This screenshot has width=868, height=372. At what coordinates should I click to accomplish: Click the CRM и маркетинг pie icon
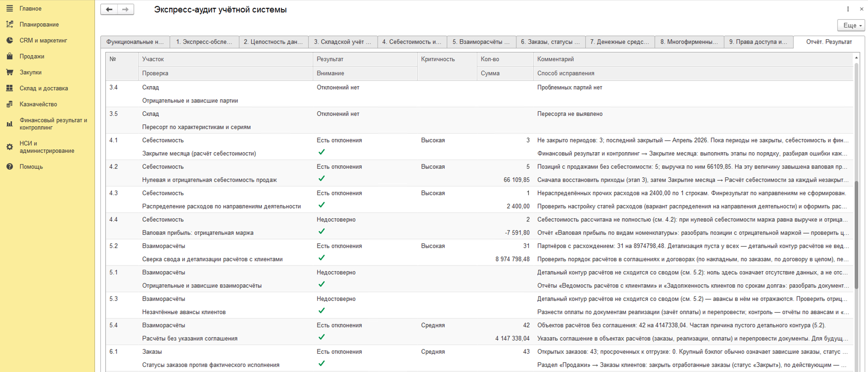click(10, 41)
